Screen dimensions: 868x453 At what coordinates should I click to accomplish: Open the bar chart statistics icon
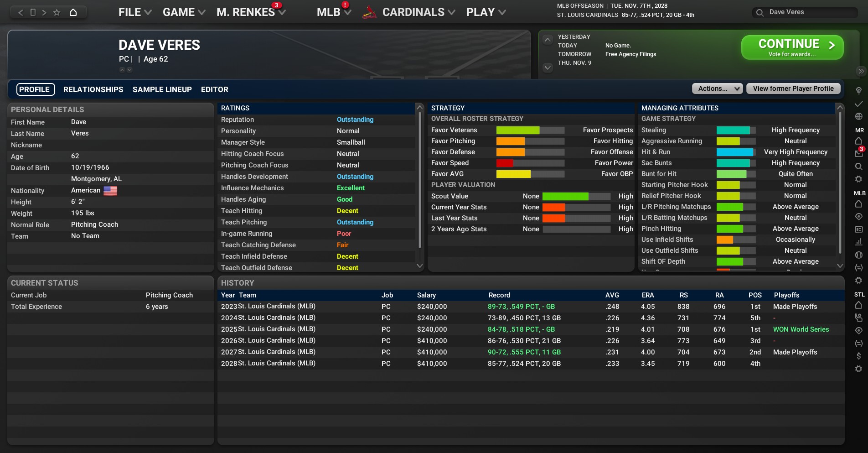pyautogui.click(x=858, y=242)
